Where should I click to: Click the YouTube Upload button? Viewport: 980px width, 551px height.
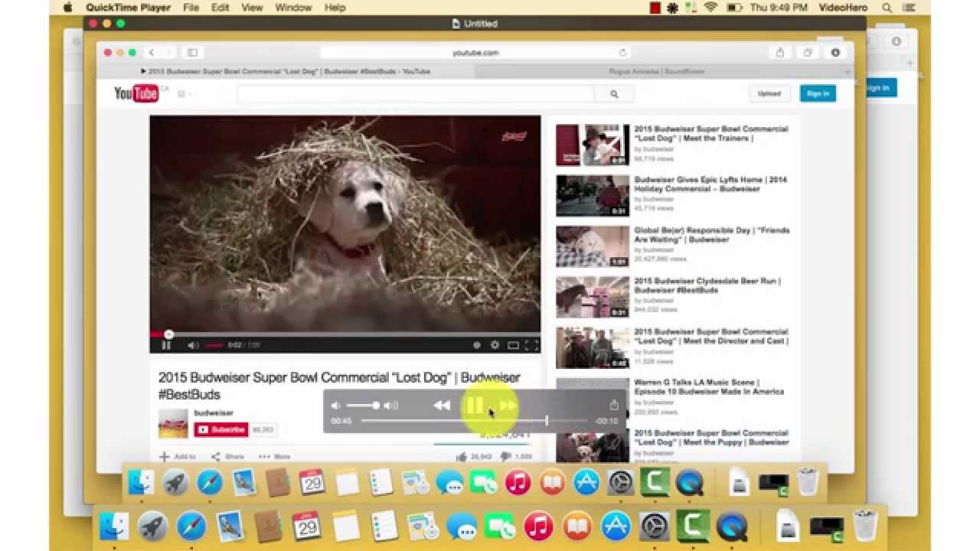pyautogui.click(x=769, y=93)
